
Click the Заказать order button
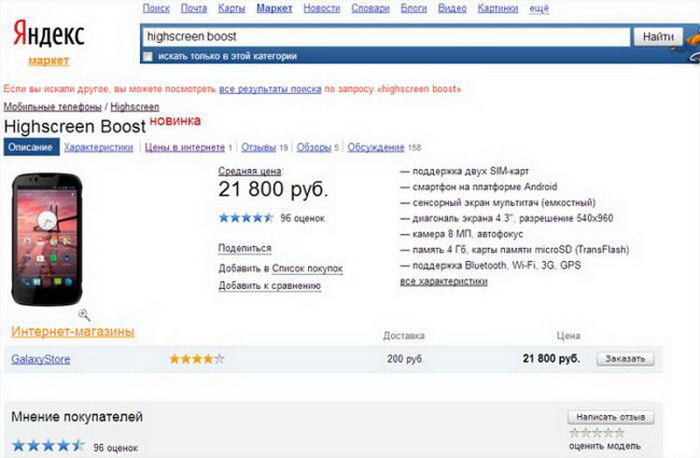tap(625, 358)
